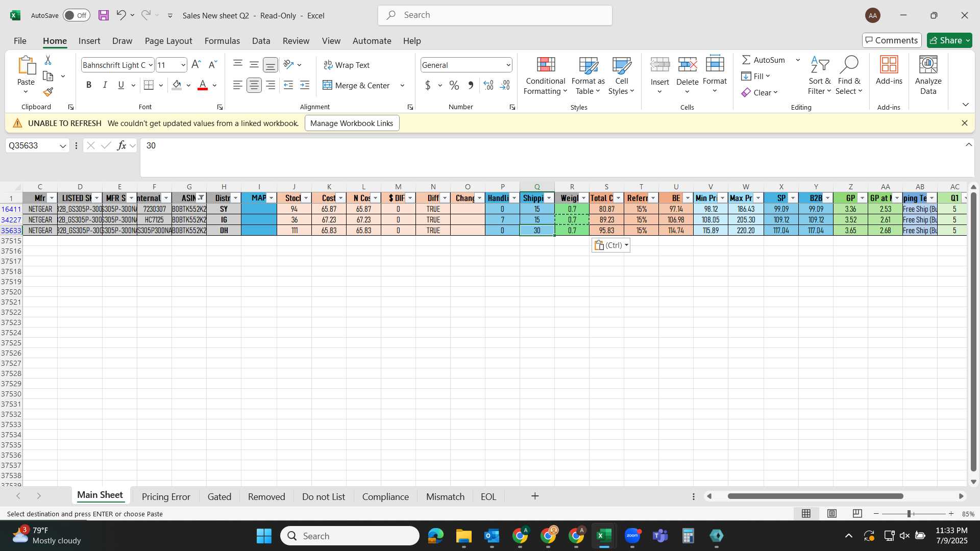Click the Fill Color bucket swatch
This screenshot has height=551, width=980.
point(177,85)
